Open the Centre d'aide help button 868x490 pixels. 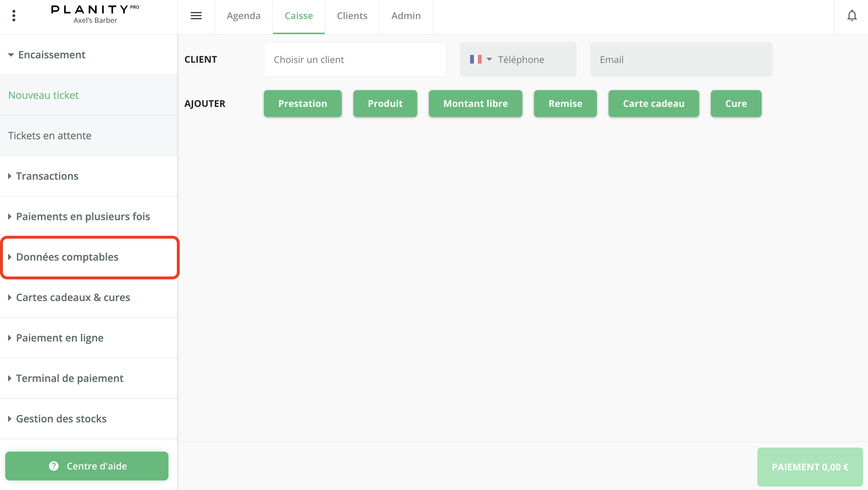point(87,466)
